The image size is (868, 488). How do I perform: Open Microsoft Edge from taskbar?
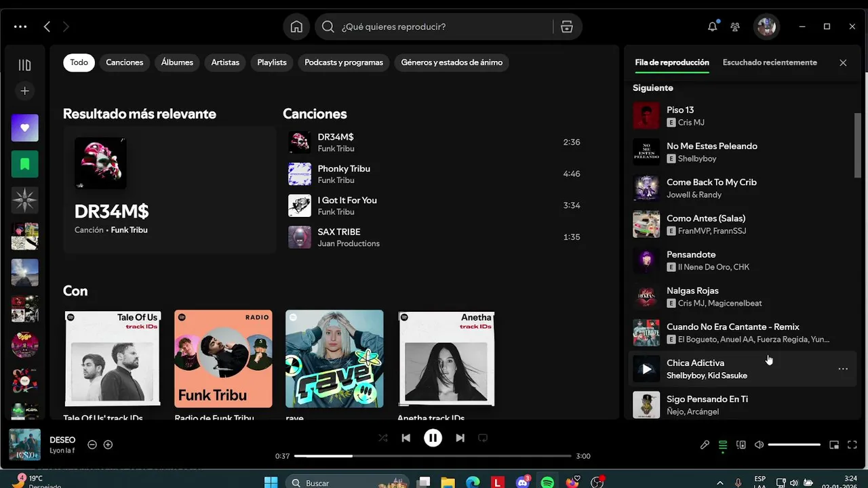(473, 483)
